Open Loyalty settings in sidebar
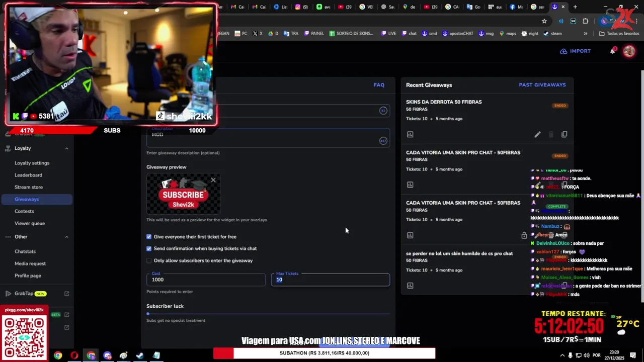 pos(32,163)
